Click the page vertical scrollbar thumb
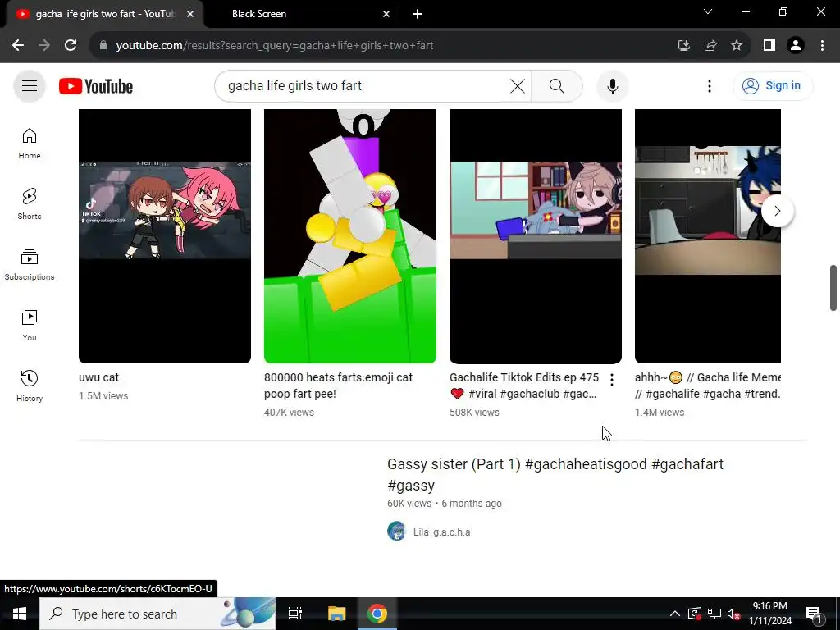This screenshot has height=630, width=840. (x=833, y=288)
